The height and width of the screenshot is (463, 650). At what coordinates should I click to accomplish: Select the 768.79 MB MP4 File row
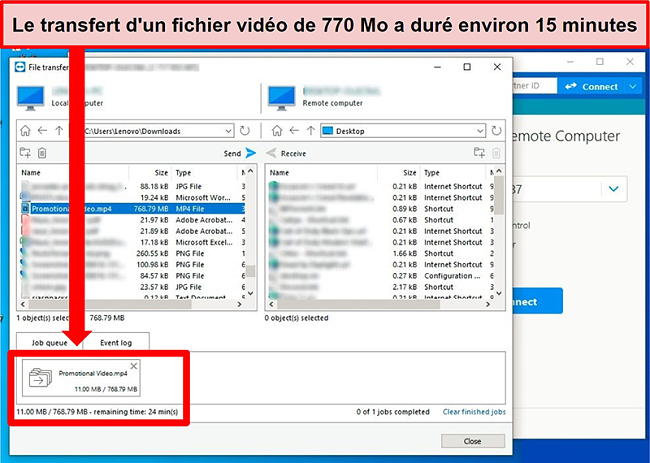click(x=133, y=208)
